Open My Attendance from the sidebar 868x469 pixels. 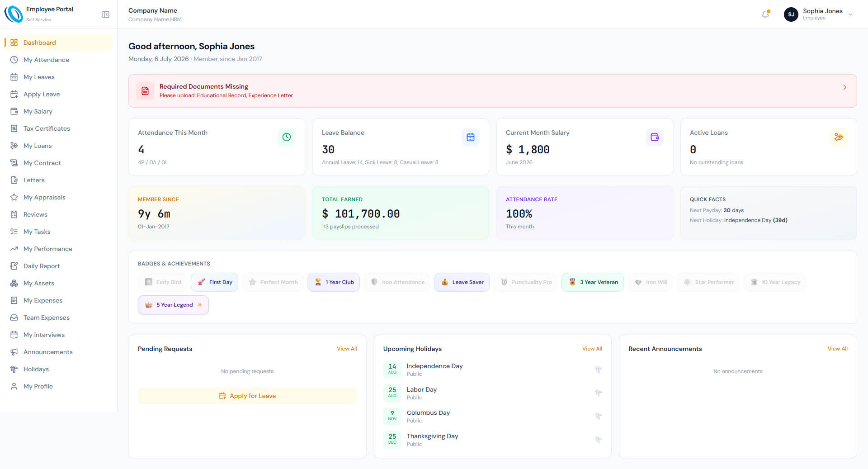(58, 60)
